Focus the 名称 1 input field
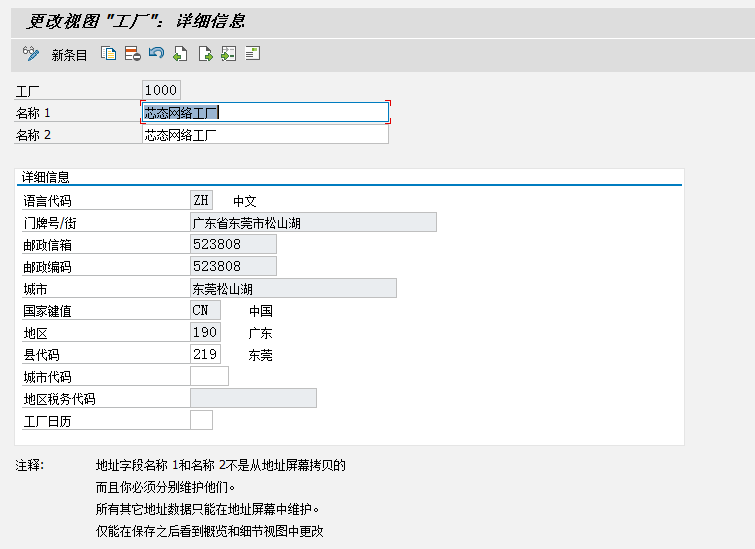This screenshot has width=755, height=549. point(265,112)
